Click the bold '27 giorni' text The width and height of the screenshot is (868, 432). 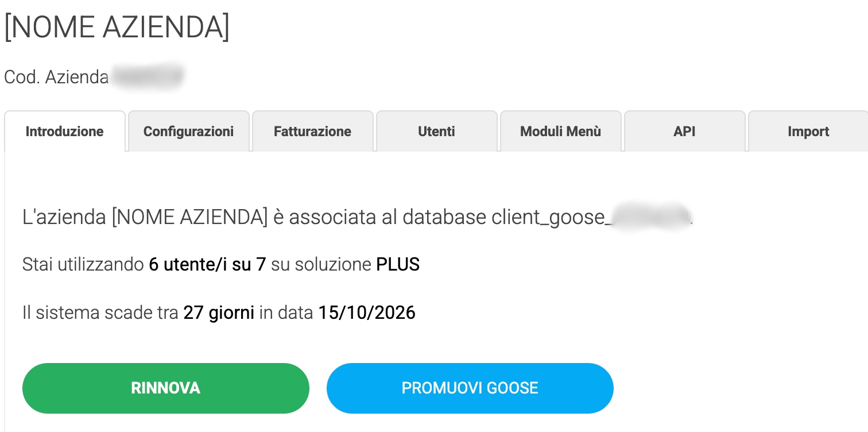[219, 313]
